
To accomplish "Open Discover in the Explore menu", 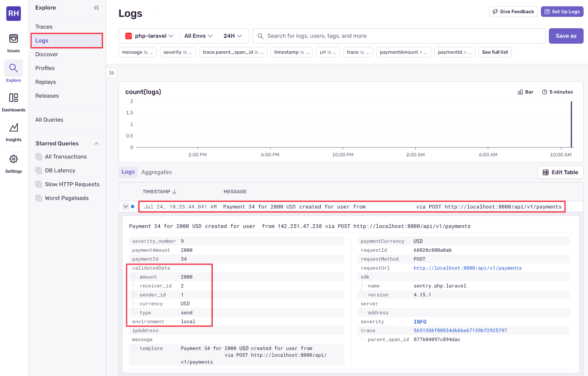I will (46, 54).
